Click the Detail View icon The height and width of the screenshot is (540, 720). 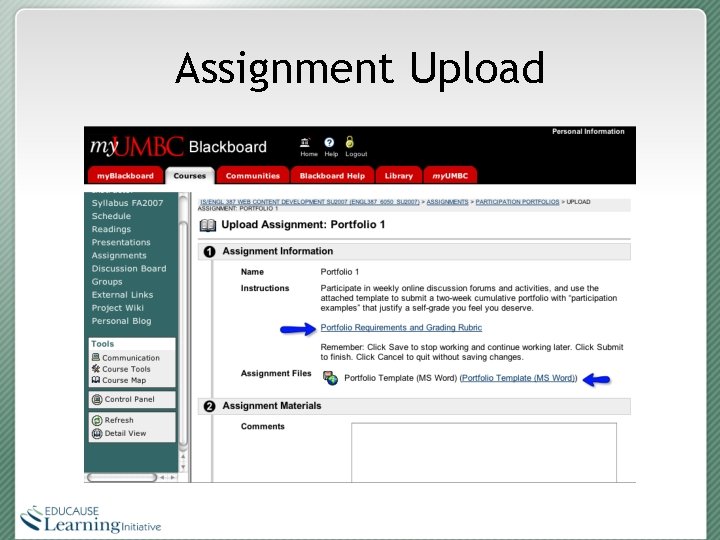[x=97, y=433]
